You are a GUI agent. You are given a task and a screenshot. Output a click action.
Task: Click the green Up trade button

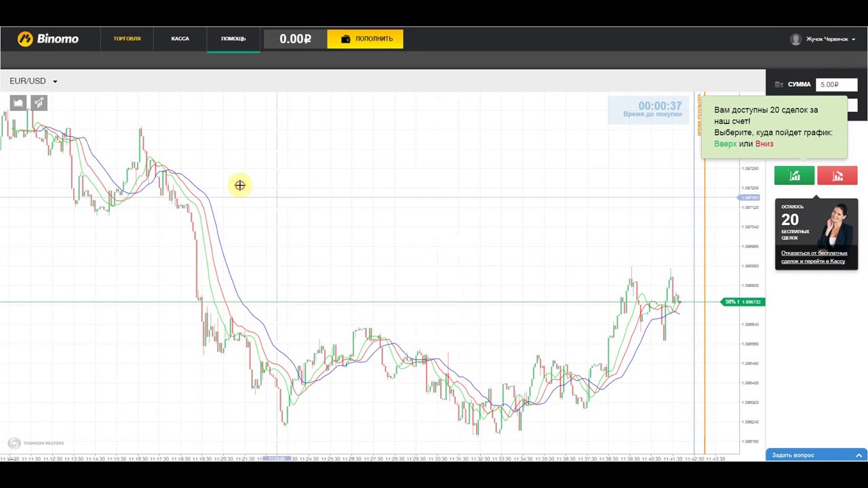click(794, 176)
